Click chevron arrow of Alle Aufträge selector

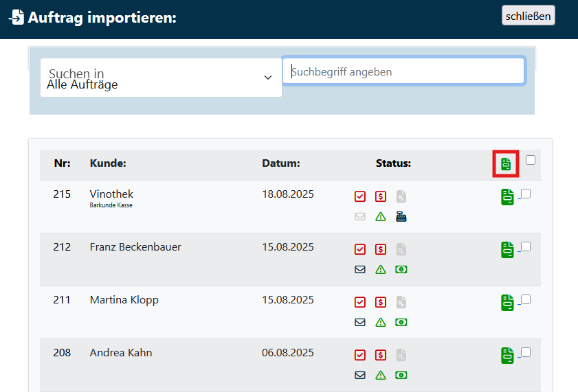pos(268,78)
